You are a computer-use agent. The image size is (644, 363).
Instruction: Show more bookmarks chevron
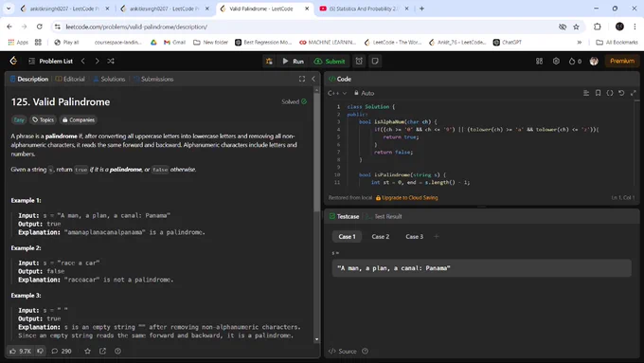click(579, 42)
